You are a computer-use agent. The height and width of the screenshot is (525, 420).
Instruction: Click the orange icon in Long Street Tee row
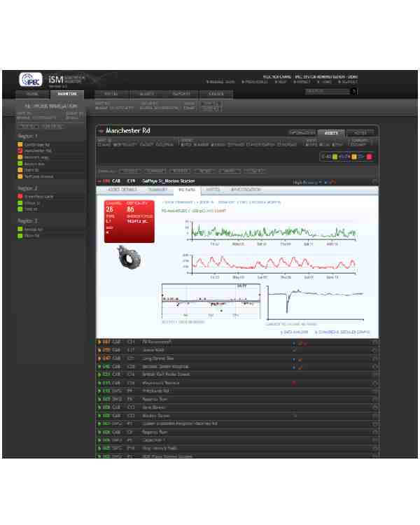click(300, 360)
